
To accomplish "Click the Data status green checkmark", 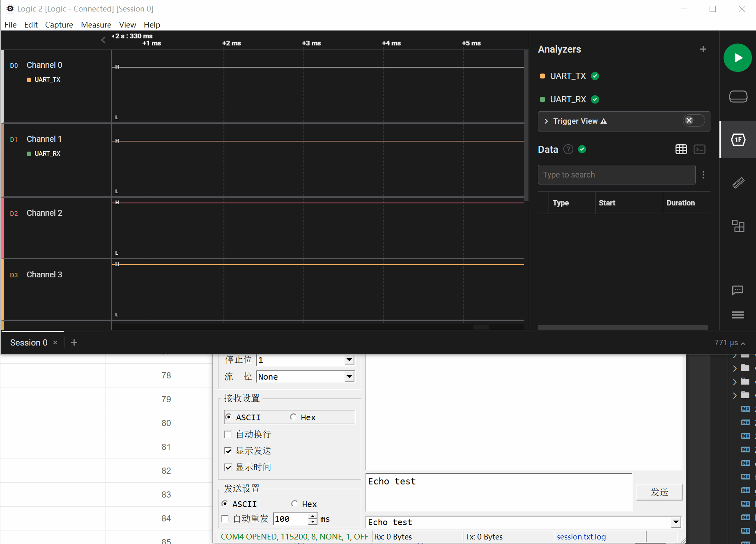I will click(582, 149).
